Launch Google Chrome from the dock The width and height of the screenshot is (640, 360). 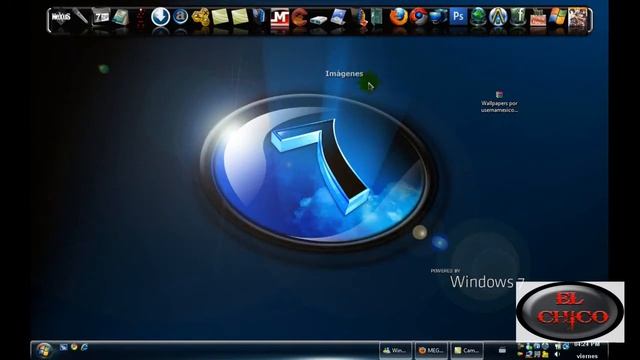[x=418, y=17]
